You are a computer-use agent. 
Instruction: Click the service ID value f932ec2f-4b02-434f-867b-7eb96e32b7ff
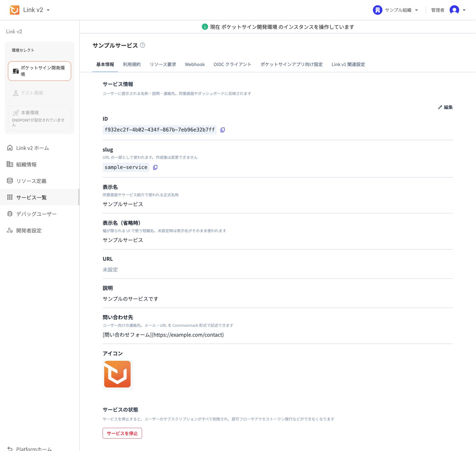(x=160, y=130)
